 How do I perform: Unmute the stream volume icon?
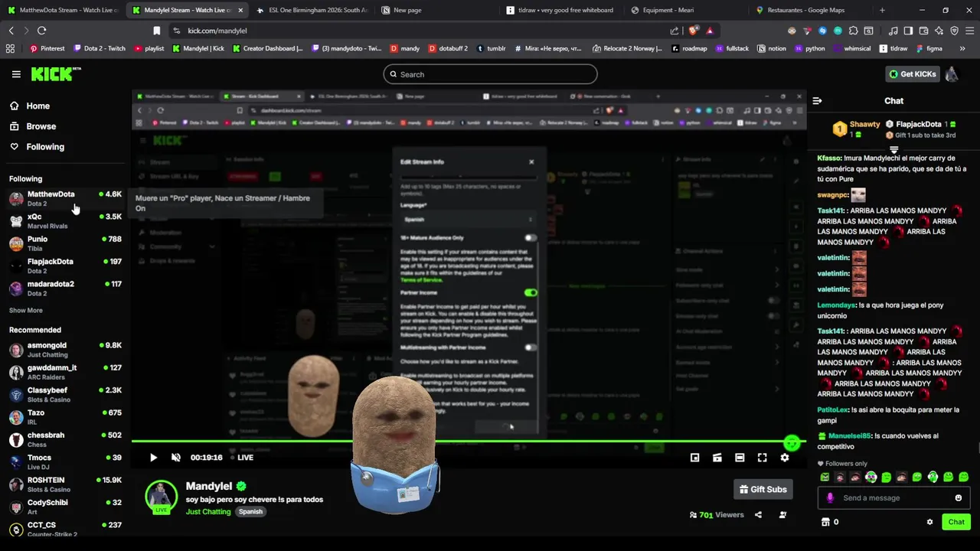tap(176, 458)
